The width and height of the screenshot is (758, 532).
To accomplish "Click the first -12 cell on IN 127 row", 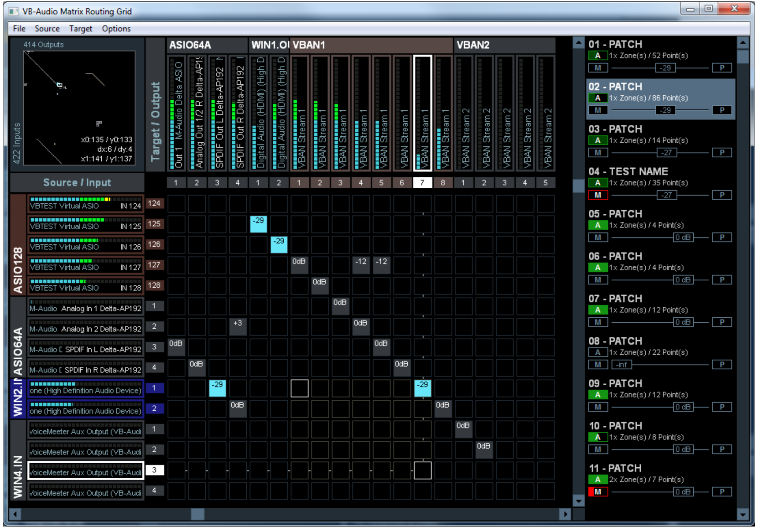I will [x=361, y=265].
